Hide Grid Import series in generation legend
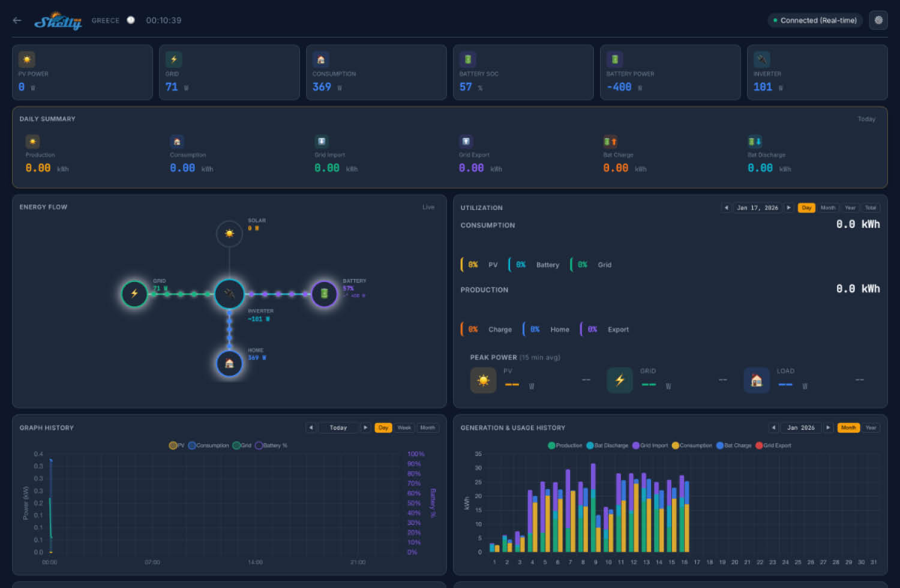The width and height of the screenshot is (900, 588). (x=650, y=445)
